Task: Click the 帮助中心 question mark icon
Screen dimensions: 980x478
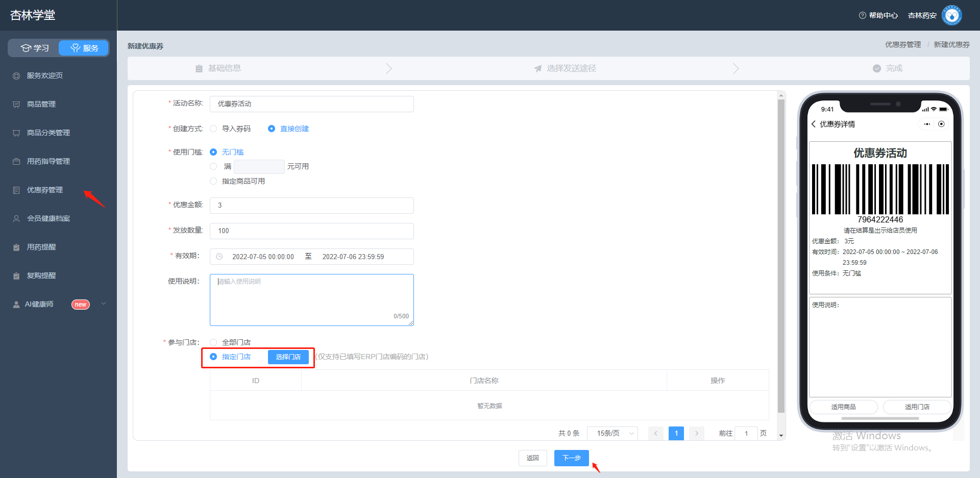Action: click(863, 15)
